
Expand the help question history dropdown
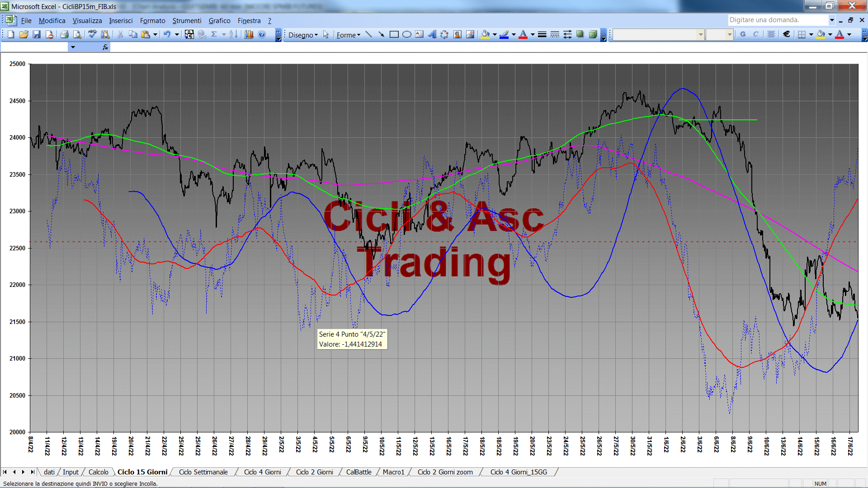pyautogui.click(x=831, y=20)
